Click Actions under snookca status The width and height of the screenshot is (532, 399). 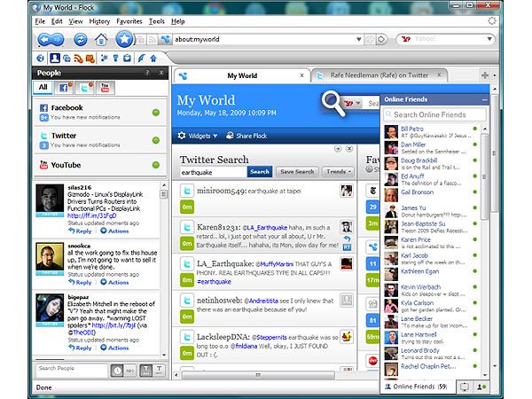coord(114,282)
